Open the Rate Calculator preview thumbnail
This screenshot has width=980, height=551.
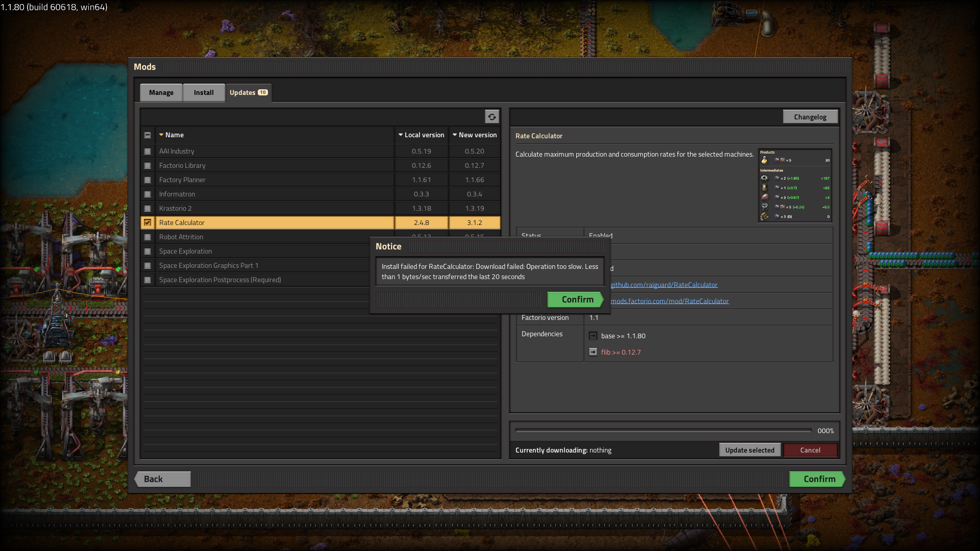(x=795, y=185)
